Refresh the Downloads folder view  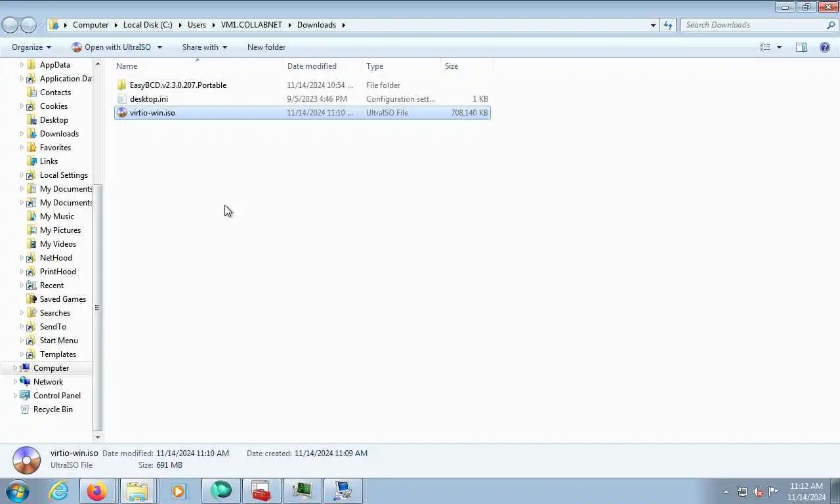click(668, 25)
